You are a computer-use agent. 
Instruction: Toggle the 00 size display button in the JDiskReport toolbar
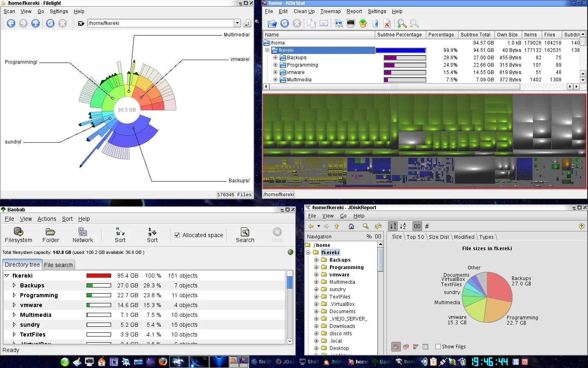[x=417, y=226]
